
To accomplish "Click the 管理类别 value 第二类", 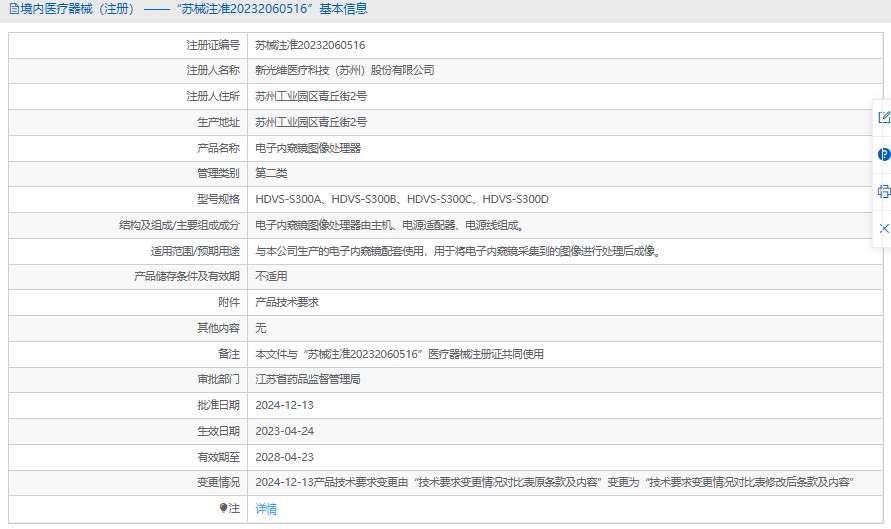I will click(271, 173).
